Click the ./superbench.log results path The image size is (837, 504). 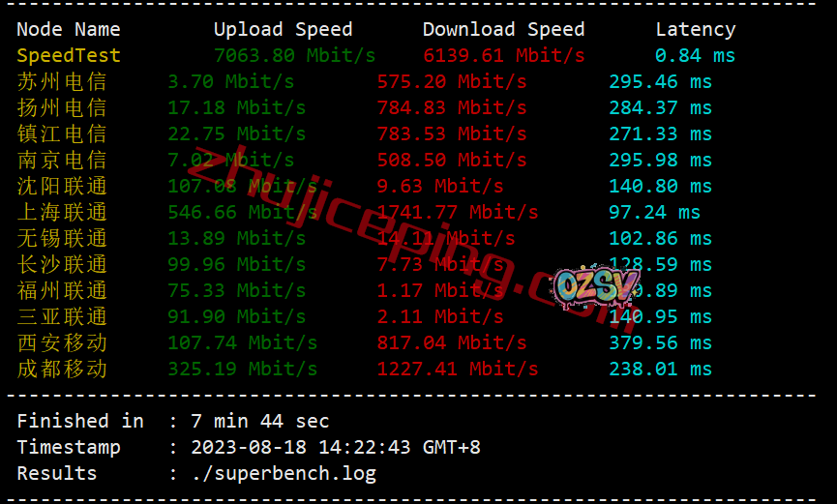pyautogui.click(x=284, y=474)
